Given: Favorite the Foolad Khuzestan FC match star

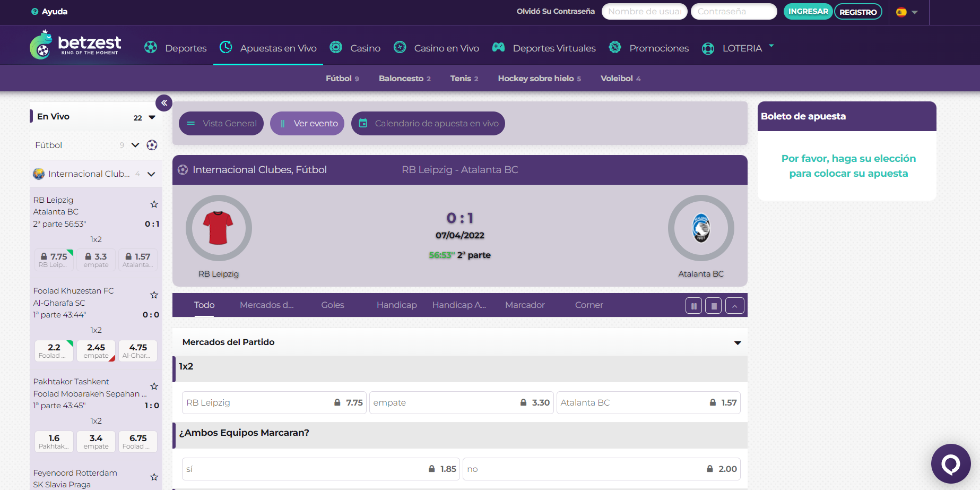Looking at the screenshot, I should point(154,295).
